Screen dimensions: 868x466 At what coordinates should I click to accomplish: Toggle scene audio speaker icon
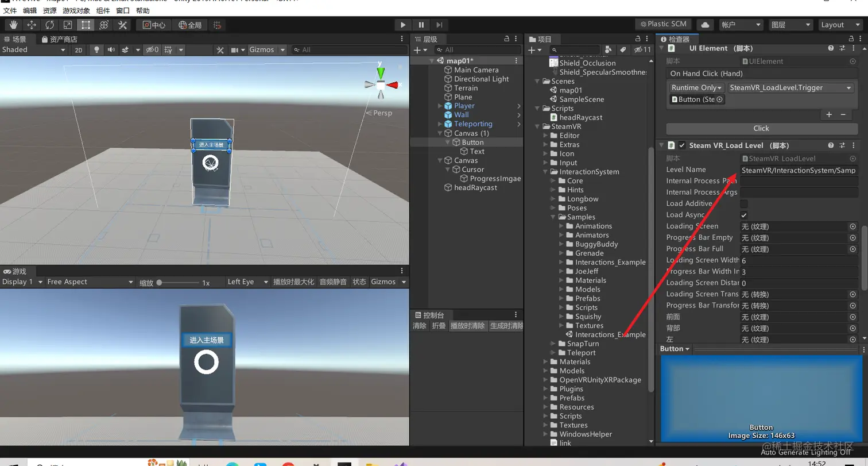pyautogui.click(x=111, y=50)
